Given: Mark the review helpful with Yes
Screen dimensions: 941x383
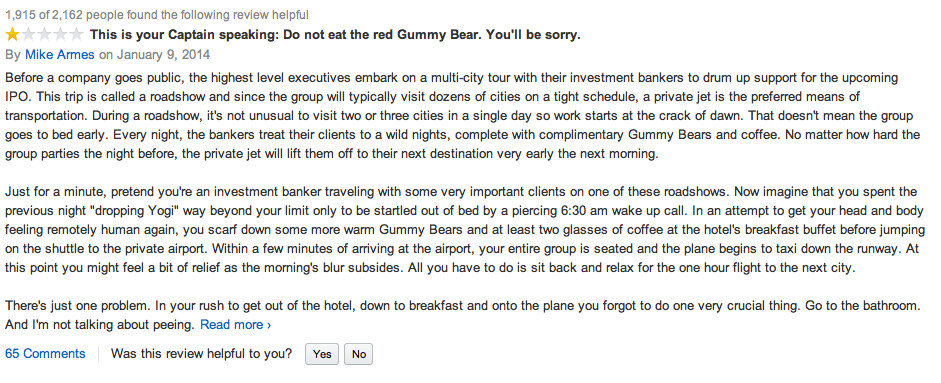Looking at the screenshot, I should click(x=322, y=354).
